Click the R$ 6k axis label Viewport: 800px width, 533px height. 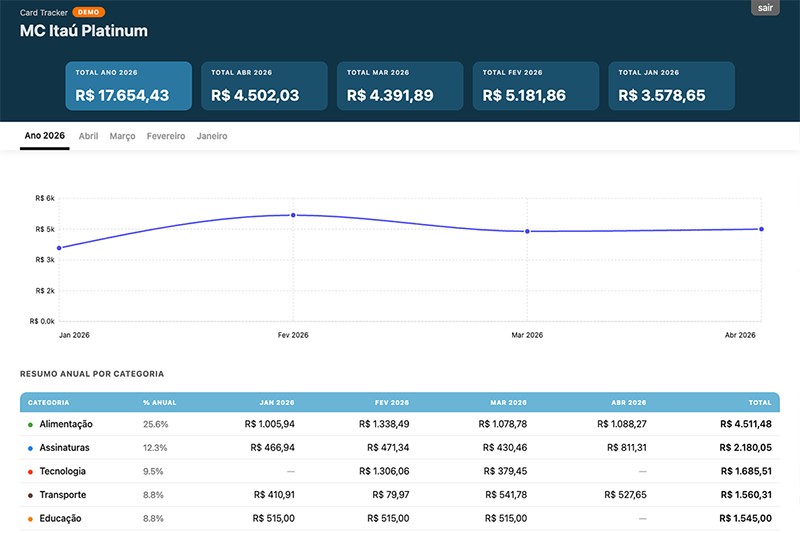(45, 198)
